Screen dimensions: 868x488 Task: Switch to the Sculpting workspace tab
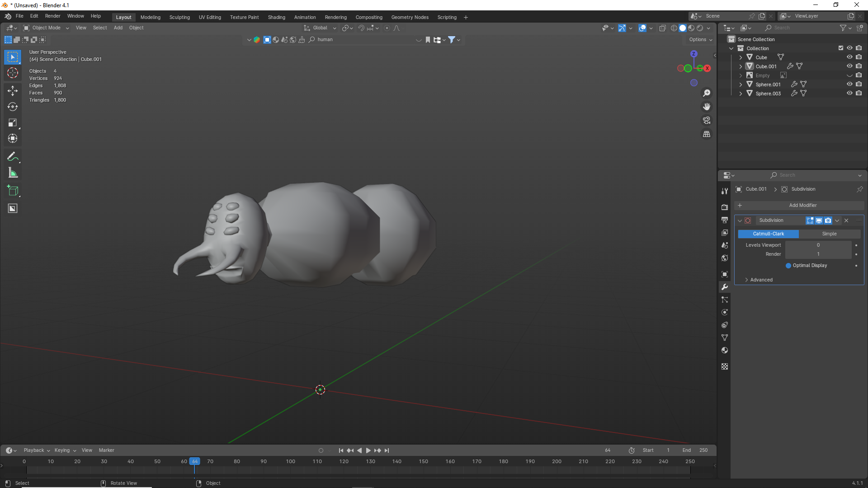pos(179,17)
